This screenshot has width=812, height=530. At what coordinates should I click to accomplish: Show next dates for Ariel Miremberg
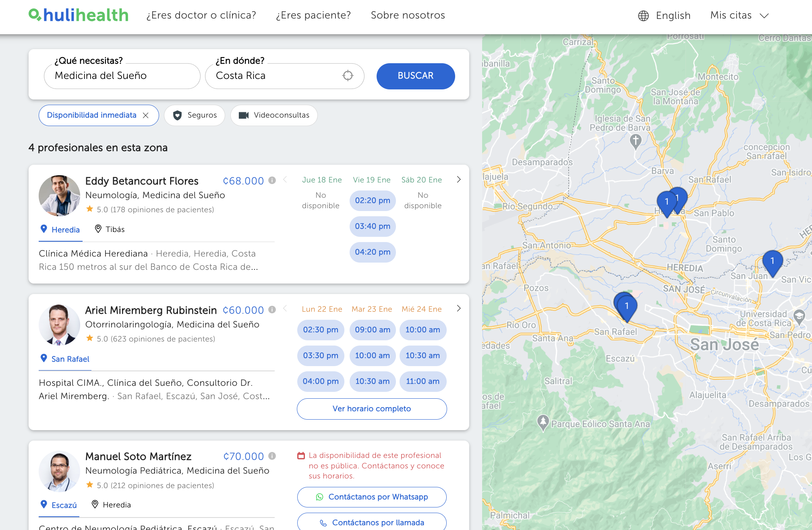pos(458,308)
